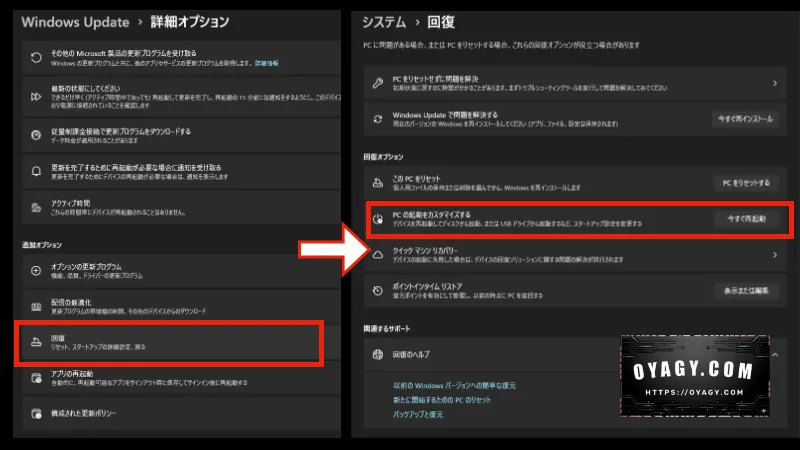Image resolution: width=800 pixels, height=450 pixels.
Task: Click the sync icon for Windows Update で問題を解決する
Action: [378, 119]
